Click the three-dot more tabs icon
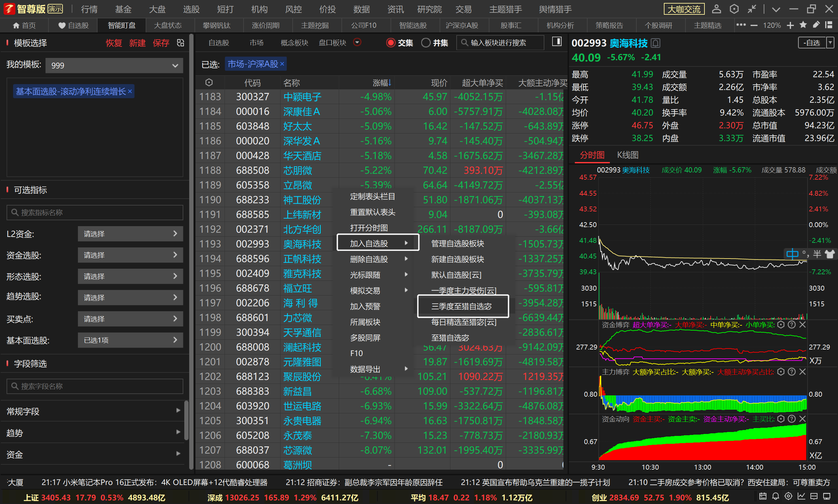This screenshot has width=838, height=504. pos(741,25)
